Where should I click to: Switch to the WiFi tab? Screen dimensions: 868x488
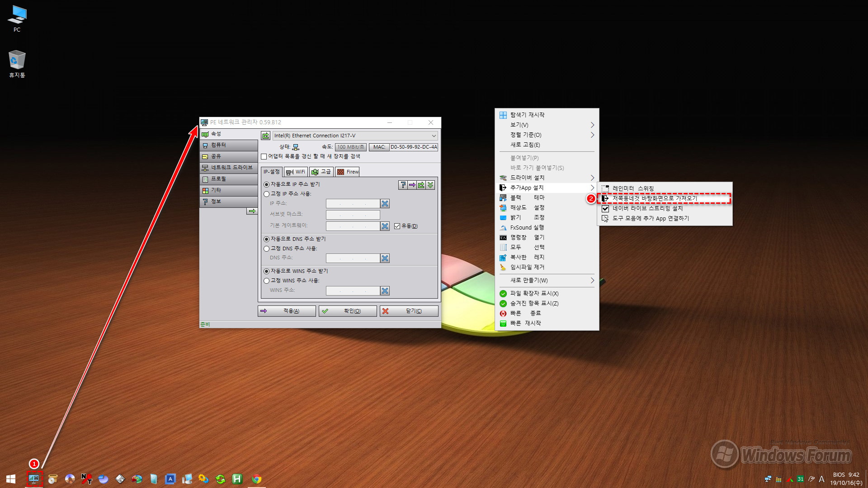point(296,172)
